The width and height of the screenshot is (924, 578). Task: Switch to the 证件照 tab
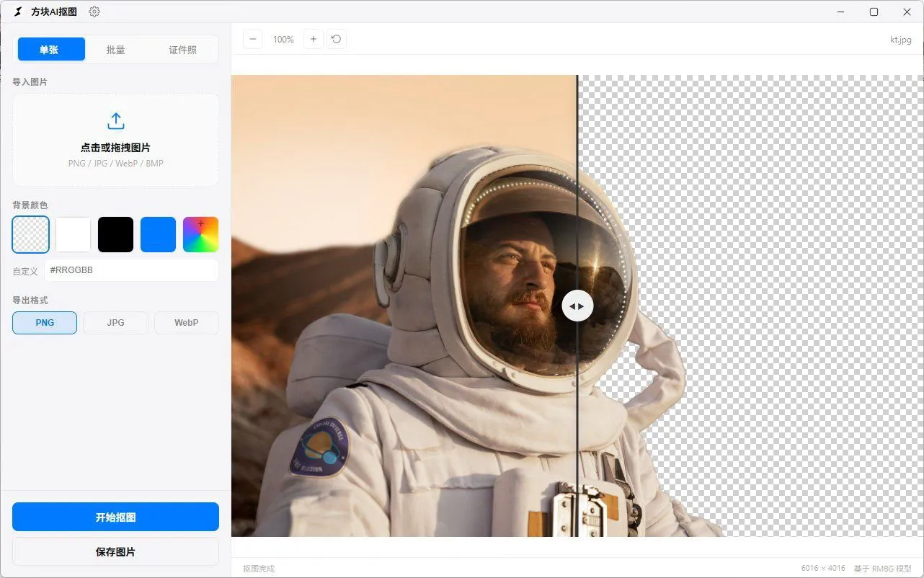coord(183,50)
